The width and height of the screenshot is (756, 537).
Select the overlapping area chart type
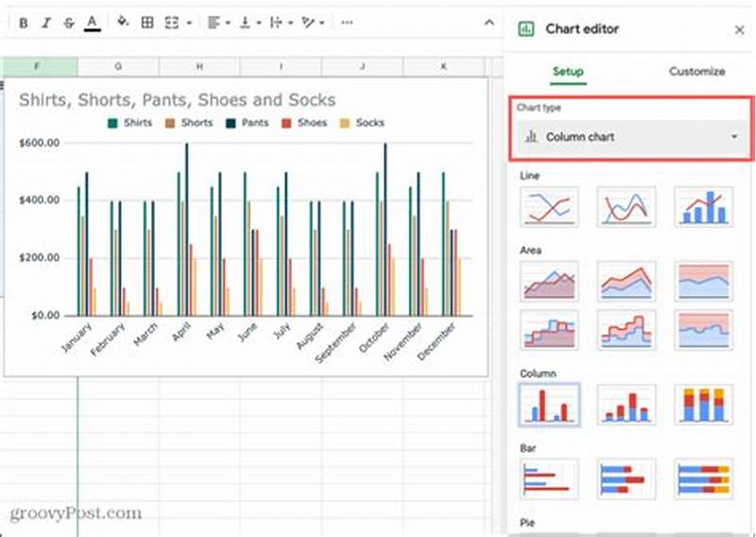[549, 282]
